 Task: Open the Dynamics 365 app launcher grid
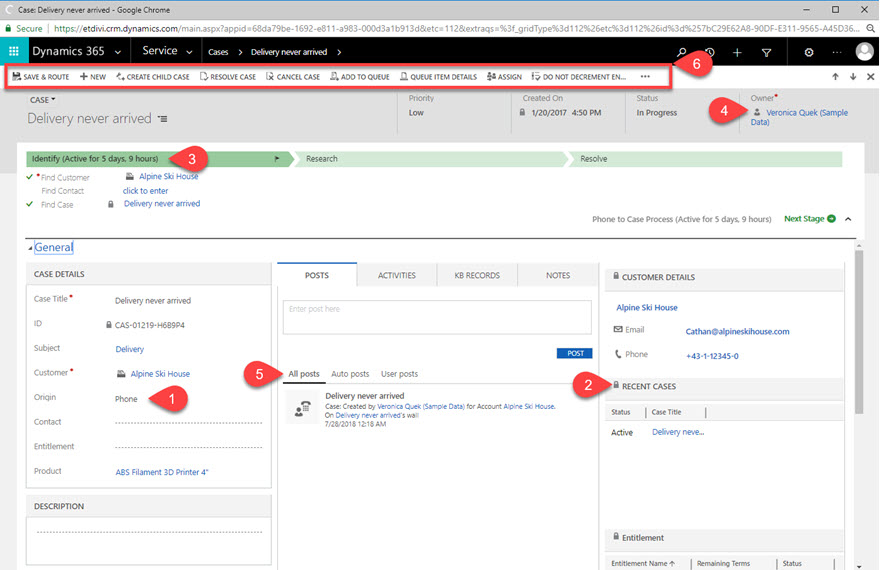[x=14, y=51]
